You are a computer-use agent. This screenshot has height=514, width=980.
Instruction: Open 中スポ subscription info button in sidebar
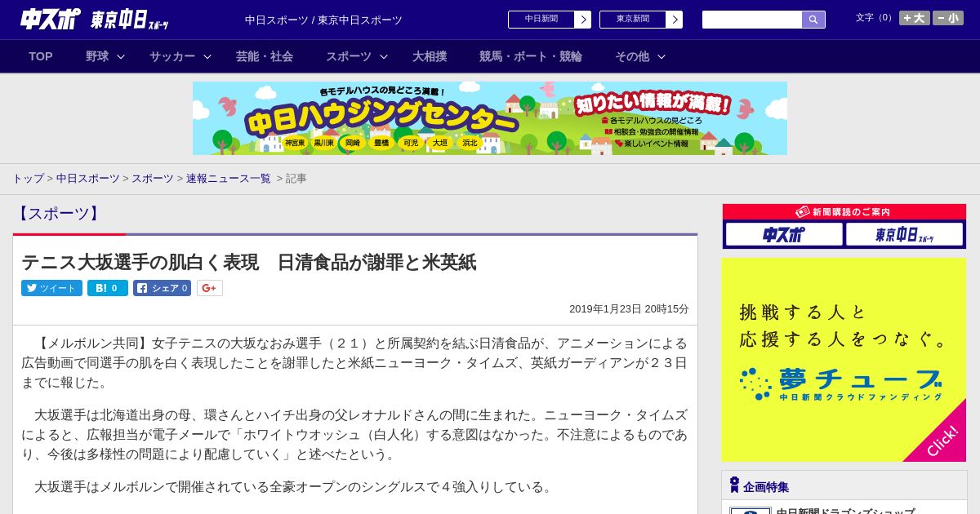click(x=784, y=235)
